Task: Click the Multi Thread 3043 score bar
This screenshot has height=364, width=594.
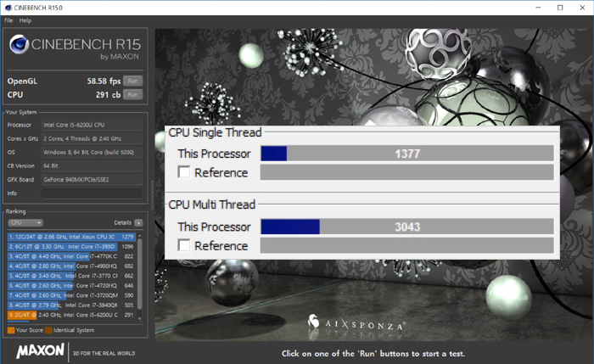Action: [x=407, y=227]
